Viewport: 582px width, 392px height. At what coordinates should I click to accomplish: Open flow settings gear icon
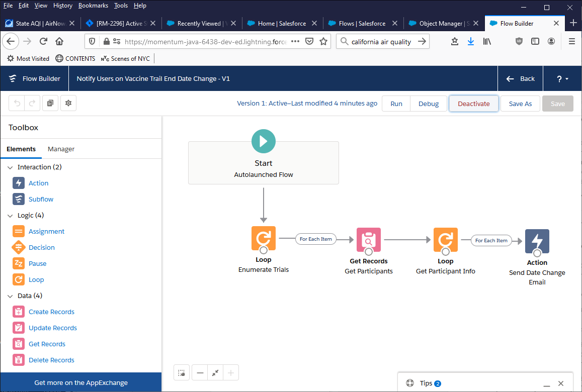pyautogui.click(x=68, y=104)
